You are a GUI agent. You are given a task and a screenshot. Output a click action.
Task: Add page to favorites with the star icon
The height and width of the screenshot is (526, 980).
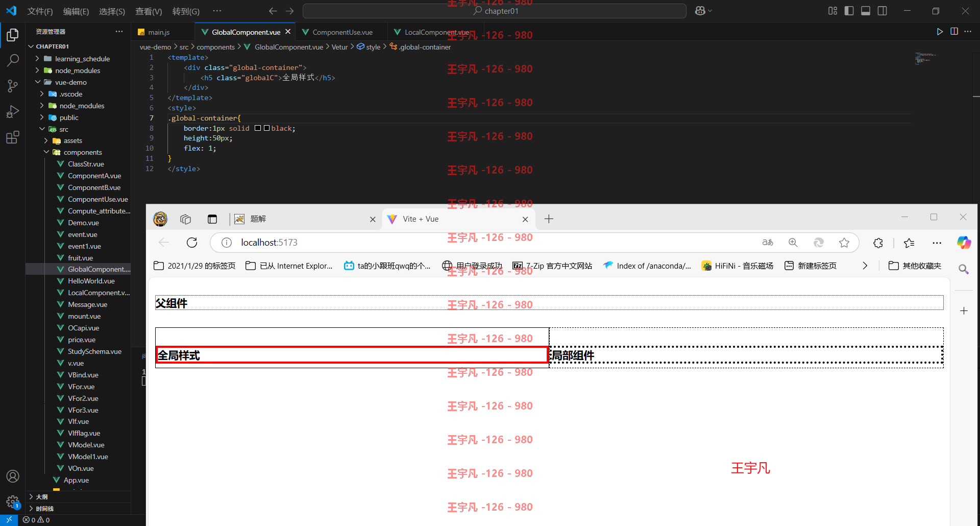pyautogui.click(x=844, y=243)
